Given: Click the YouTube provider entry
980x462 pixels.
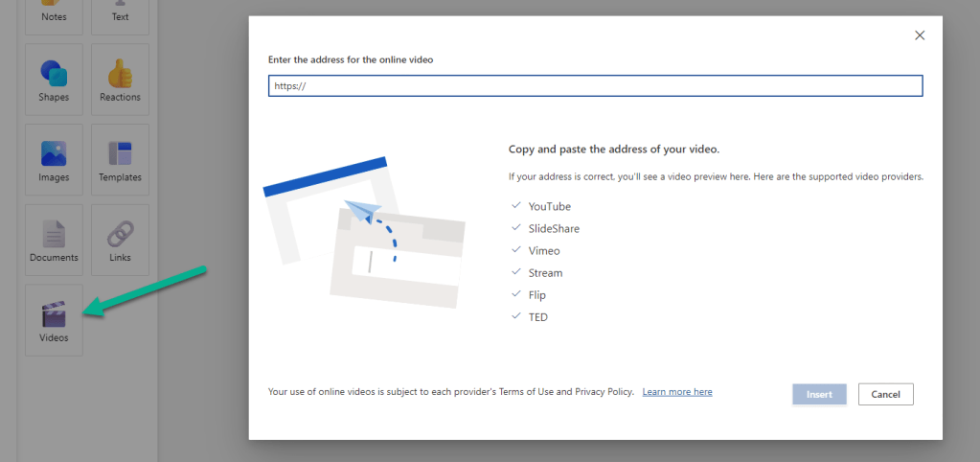Looking at the screenshot, I should click(549, 206).
